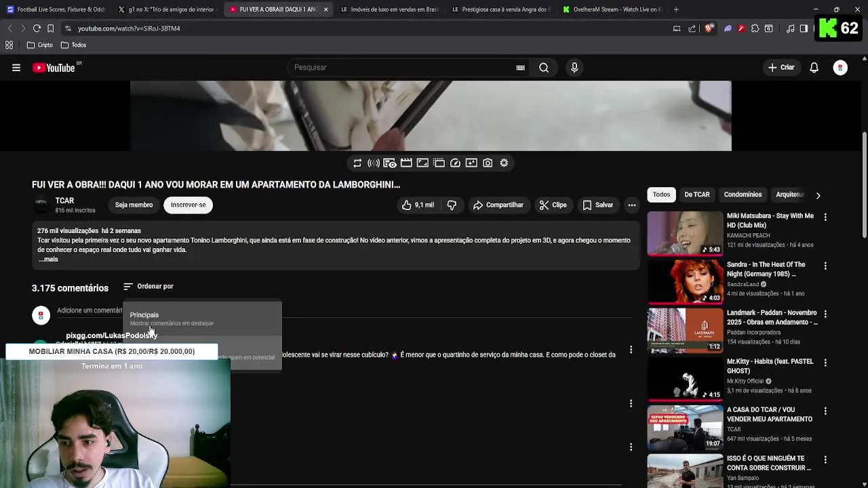The height and width of the screenshot is (488, 868).
Task: Click the eye overlay icon under player
Action: click(x=390, y=163)
